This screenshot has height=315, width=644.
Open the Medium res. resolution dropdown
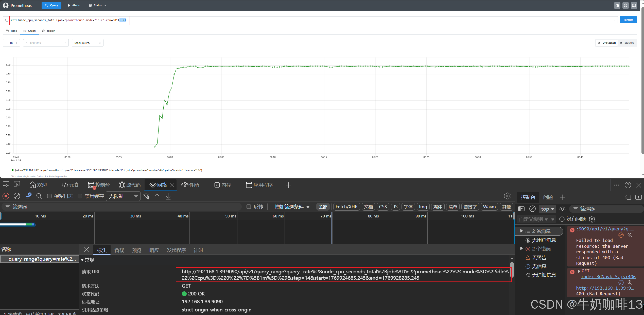(88, 43)
